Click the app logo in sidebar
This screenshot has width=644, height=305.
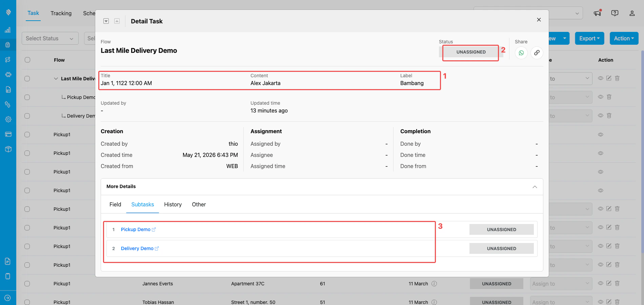point(8,12)
